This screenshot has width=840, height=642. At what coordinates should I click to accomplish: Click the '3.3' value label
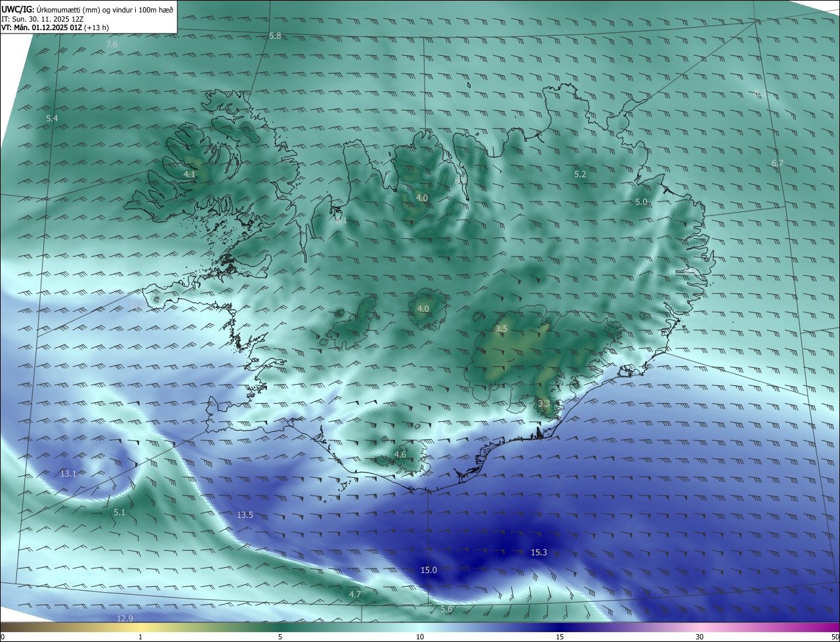(x=544, y=402)
